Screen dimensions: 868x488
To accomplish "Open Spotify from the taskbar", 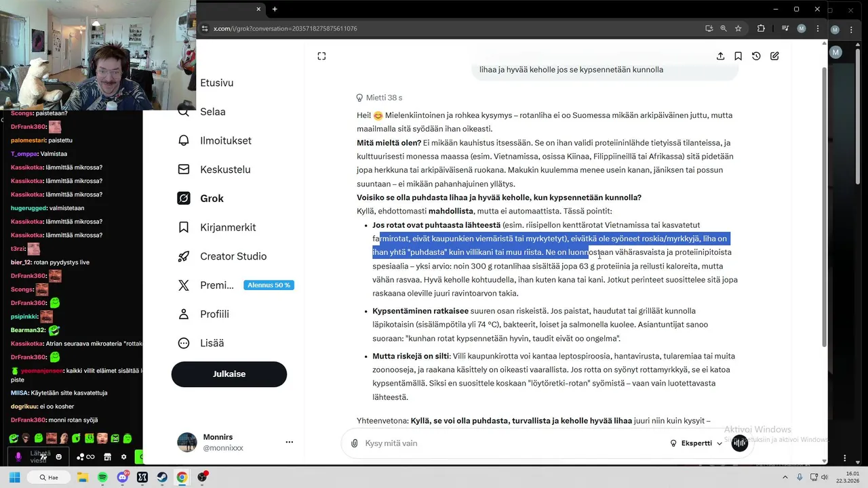I will [x=102, y=477].
